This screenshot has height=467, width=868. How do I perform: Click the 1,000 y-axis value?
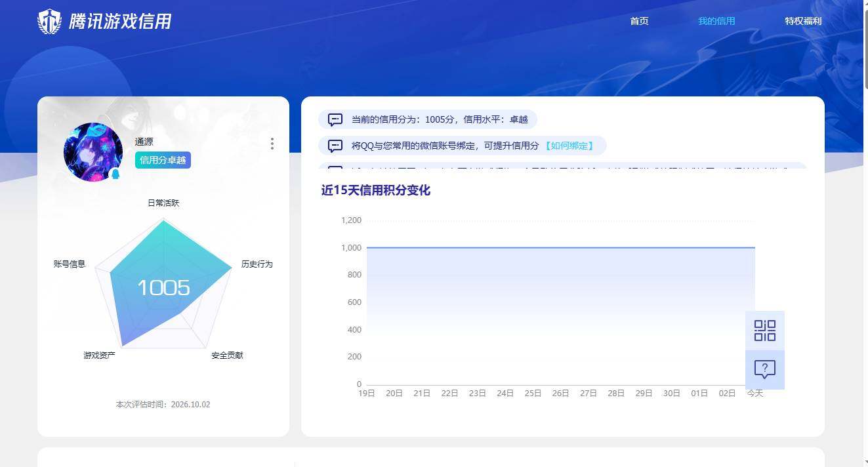pyautogui.click(x=352, y=248)
